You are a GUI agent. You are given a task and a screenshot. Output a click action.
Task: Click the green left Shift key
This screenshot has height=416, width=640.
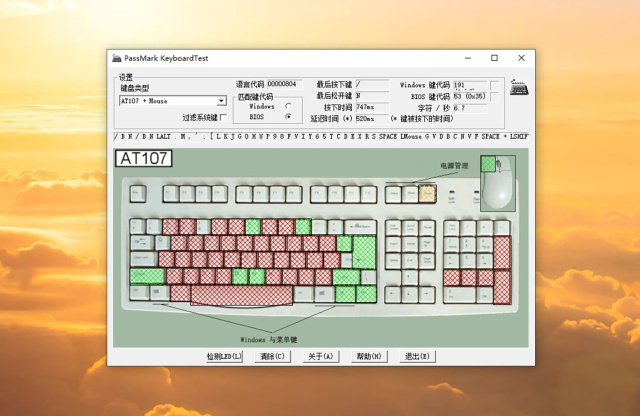(x=147, y=276)
